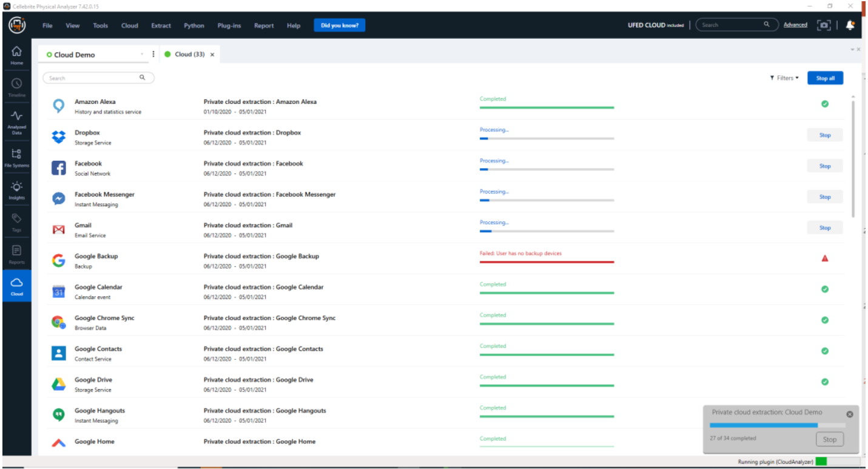Open Analyzed Data in sidebar
This screenshot has height=469, width=868.
tap(16, 121)
